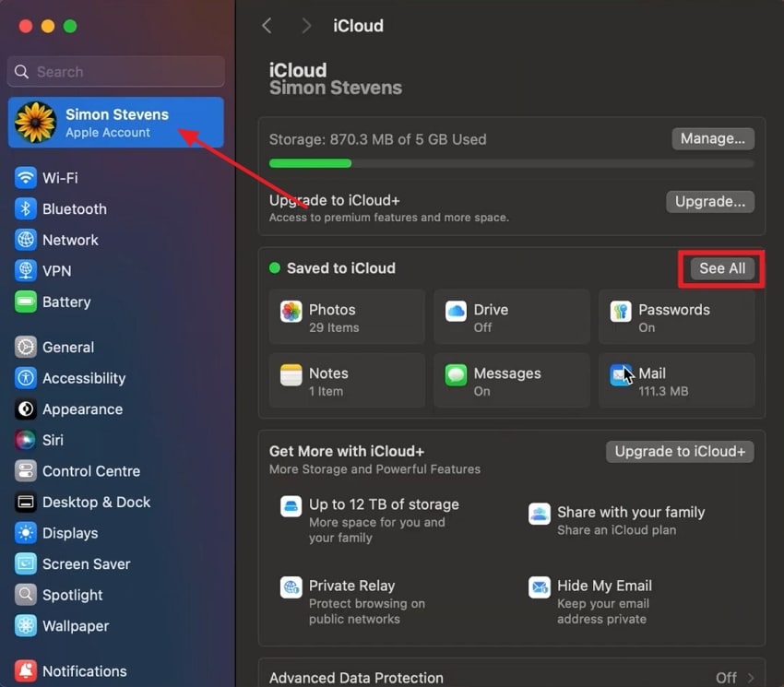Click the Manage storage button
The width and height of the screenshot is (784, 687).
pyautogui.click(x=712, y=139)
